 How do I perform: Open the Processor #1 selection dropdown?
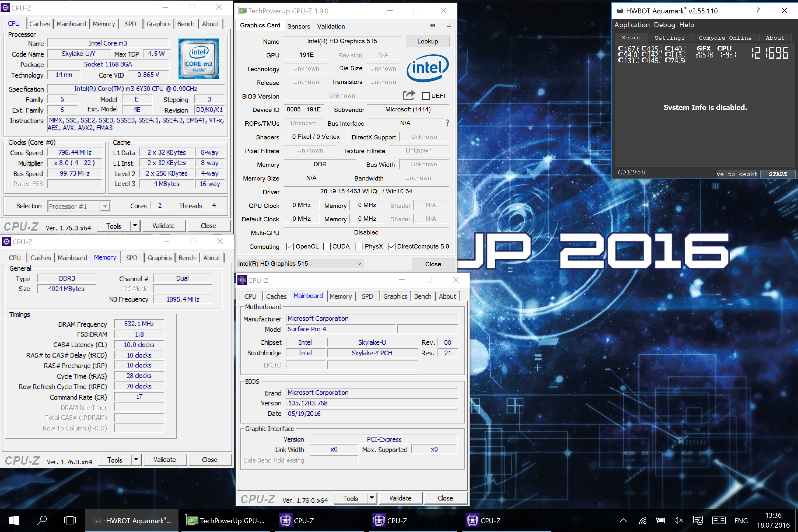click(79, 206)
